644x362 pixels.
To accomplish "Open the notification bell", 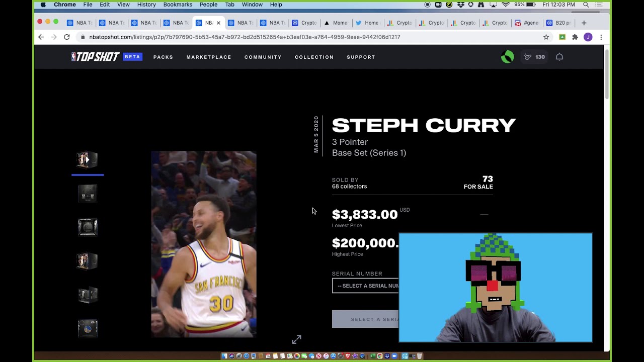I will [559, 57].
